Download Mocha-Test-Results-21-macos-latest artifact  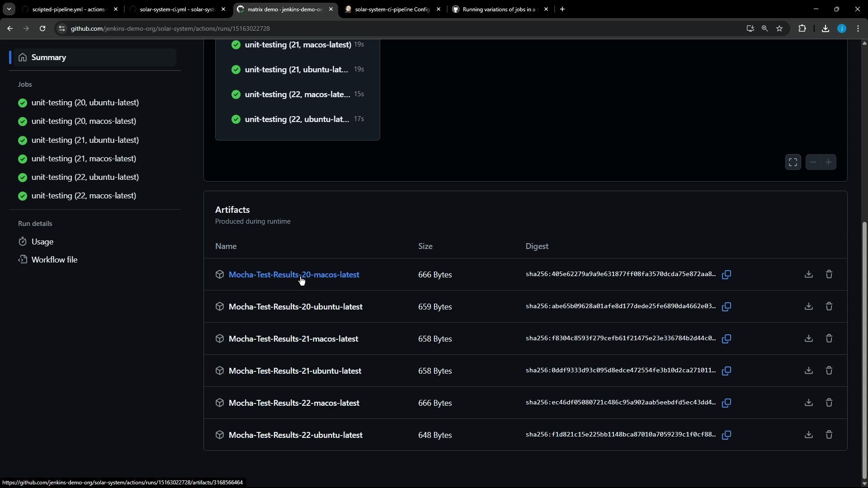(809, 338)
